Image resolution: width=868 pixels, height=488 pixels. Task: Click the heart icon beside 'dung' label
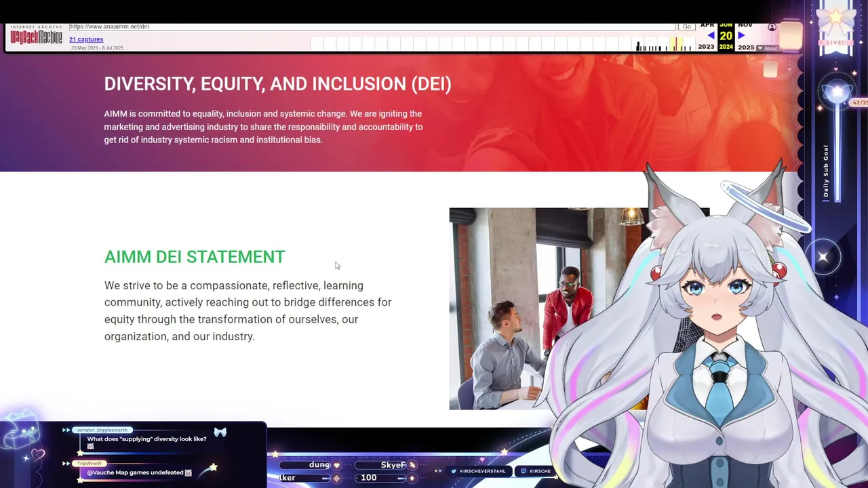click(x=337, y=465)
